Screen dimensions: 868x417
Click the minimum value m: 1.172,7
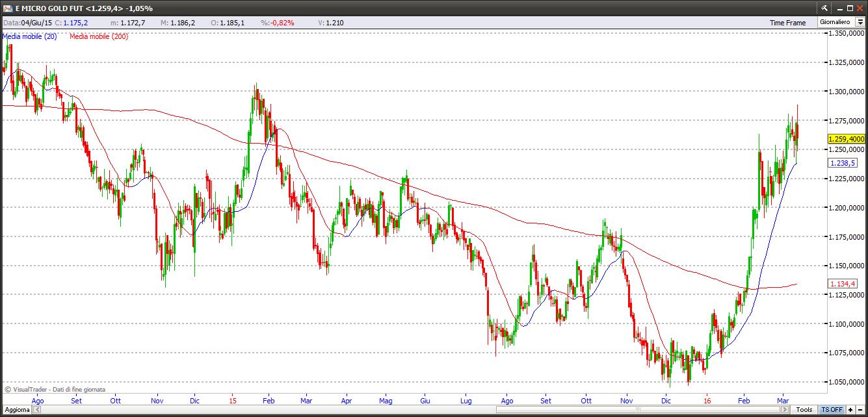click(x=127, y=23)
